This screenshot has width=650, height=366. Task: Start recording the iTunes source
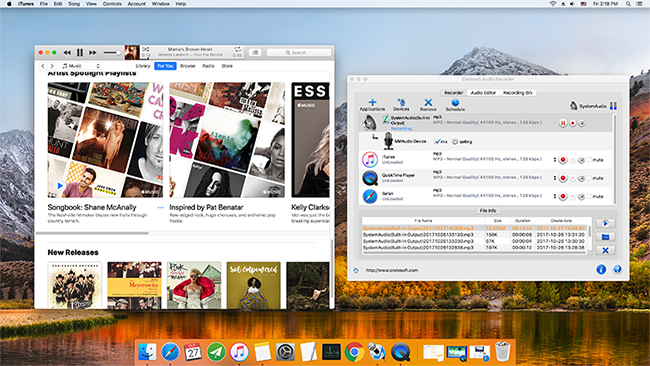coord(563,160)
